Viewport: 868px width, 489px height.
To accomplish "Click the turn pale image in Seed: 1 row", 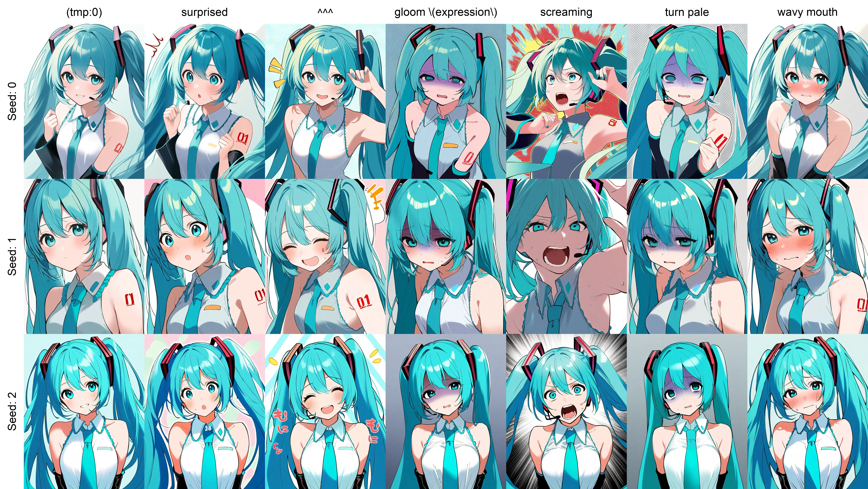I will point(687,256).
